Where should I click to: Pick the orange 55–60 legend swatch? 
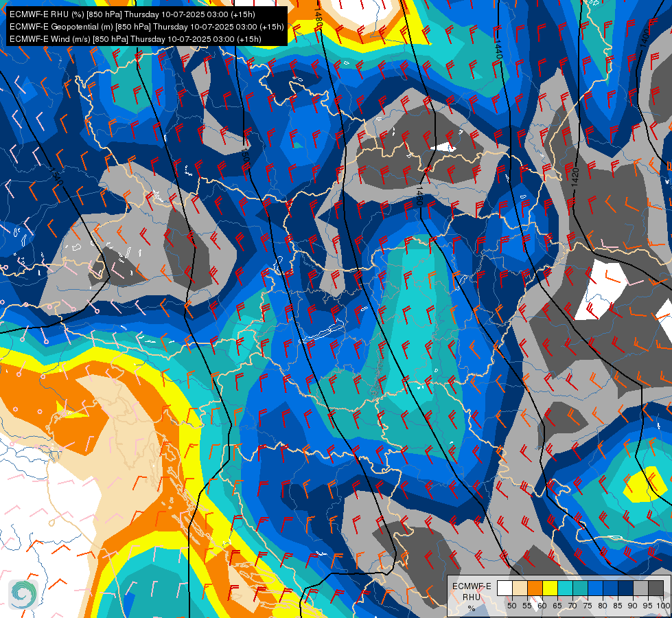tap(535, 588)
